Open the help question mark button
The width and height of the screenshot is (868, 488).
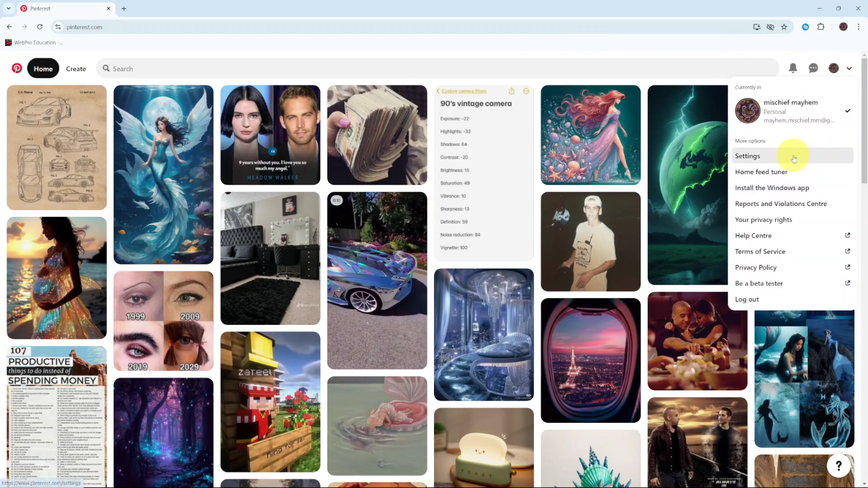(838, 465)
